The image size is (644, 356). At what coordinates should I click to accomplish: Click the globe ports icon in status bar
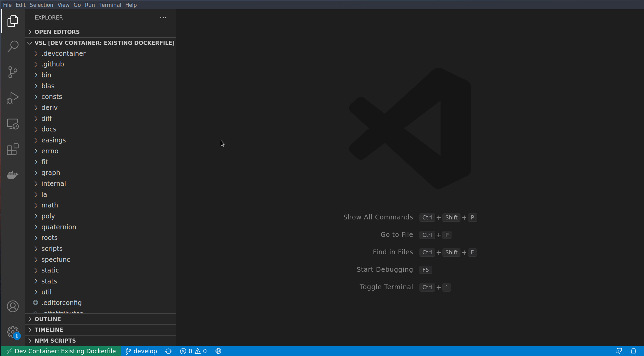(x=218, y=351)
